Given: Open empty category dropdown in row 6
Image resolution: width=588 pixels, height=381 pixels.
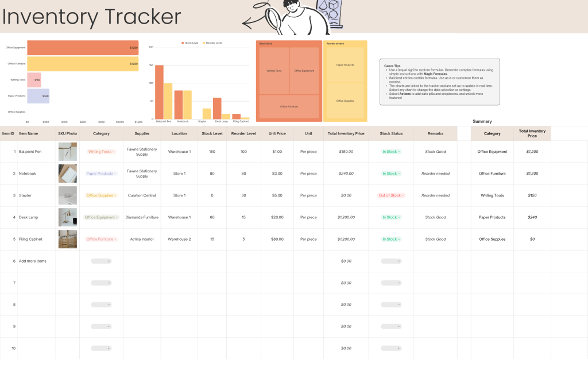Looking at the screenshot, I should pyautogui.click(x=101, y=261).
